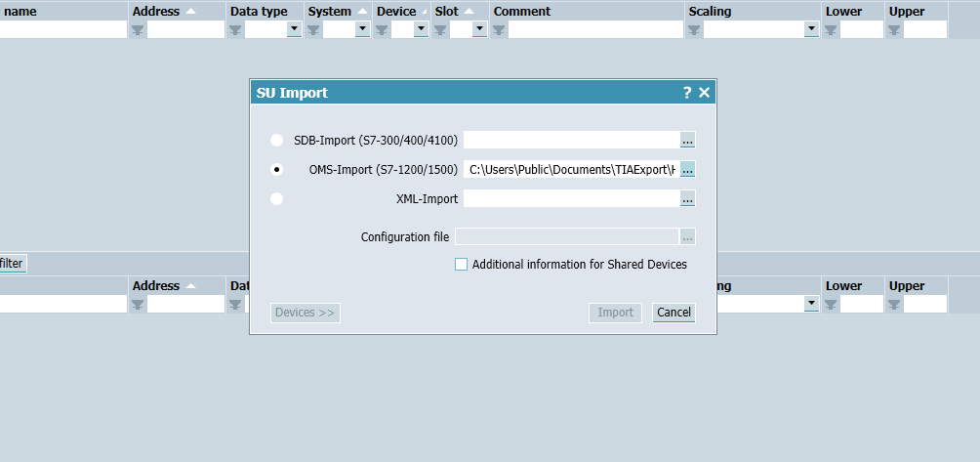
Task: Click filter icon in top Address column
Action: tap(138, 29)
